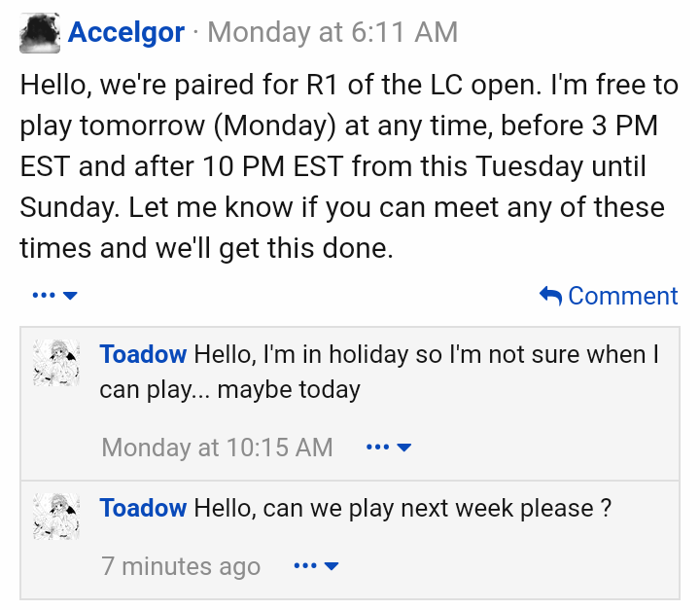This screenshot has height=610, width=700.
Task: Open Toadow's avatar on the holiday comment
Action: pos(56,363)
